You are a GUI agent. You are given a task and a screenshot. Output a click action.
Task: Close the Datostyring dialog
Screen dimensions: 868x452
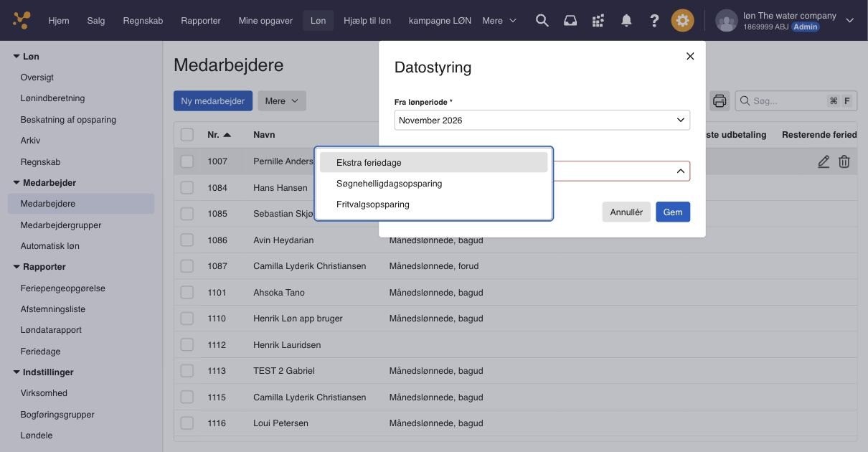click(690, 56)
